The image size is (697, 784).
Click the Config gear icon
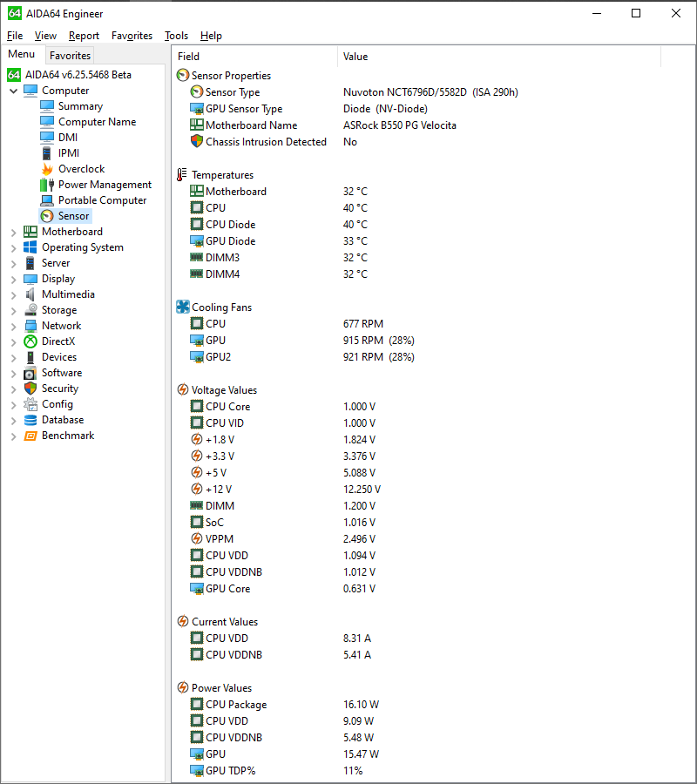pyautogui.click(x=30, y=404)
